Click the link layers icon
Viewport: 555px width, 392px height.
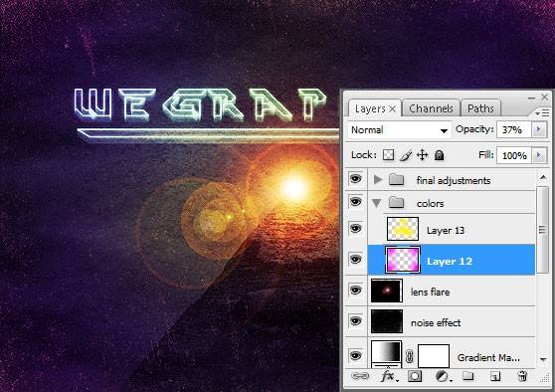[x=360, y=376]
